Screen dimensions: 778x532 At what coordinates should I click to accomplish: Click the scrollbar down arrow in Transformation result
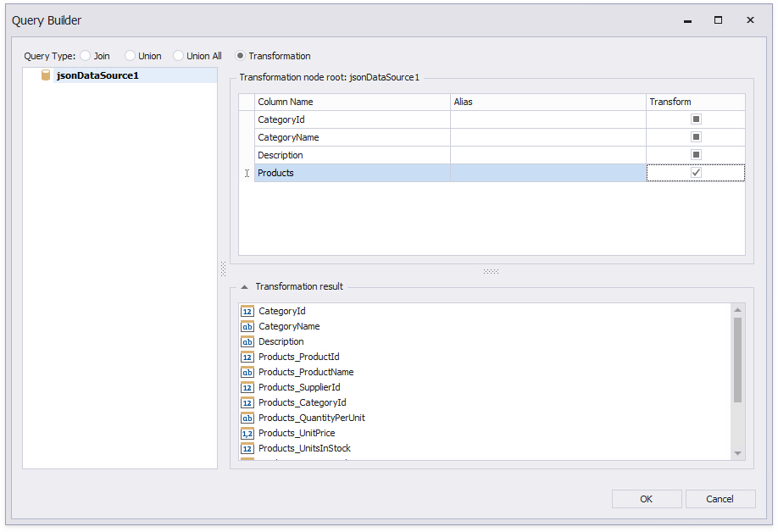[x=736, y=453]
